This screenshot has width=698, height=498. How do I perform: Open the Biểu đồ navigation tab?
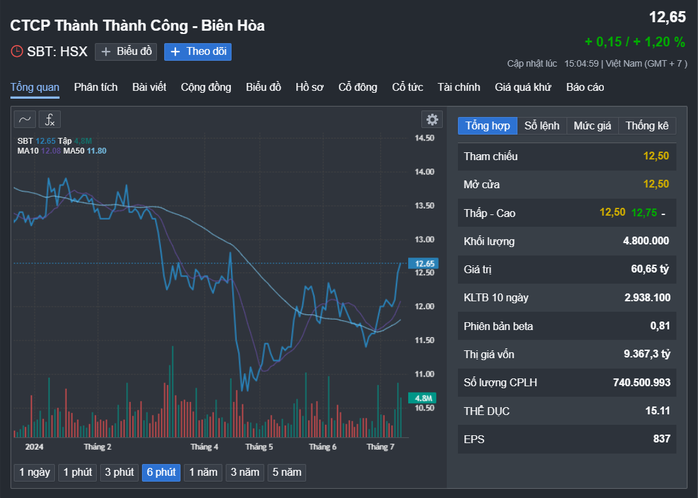pos(264,87)
